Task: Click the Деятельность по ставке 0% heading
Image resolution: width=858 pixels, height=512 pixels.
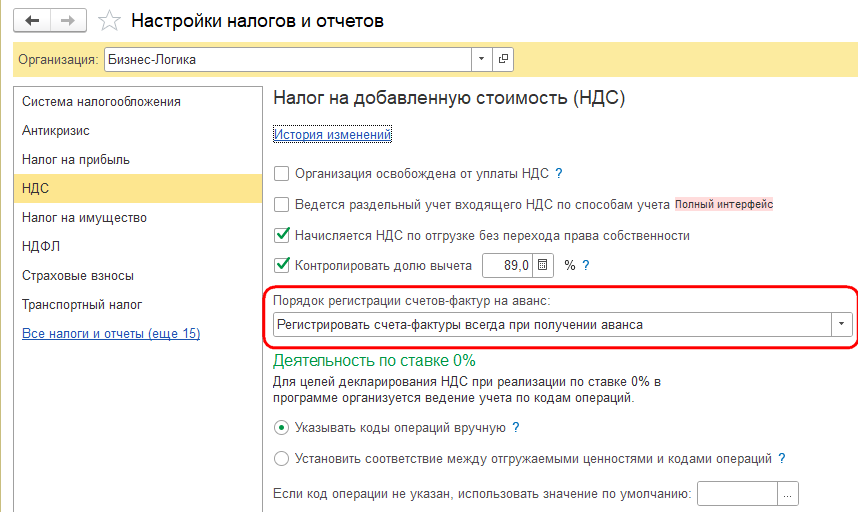Action: tap(374, 360)
